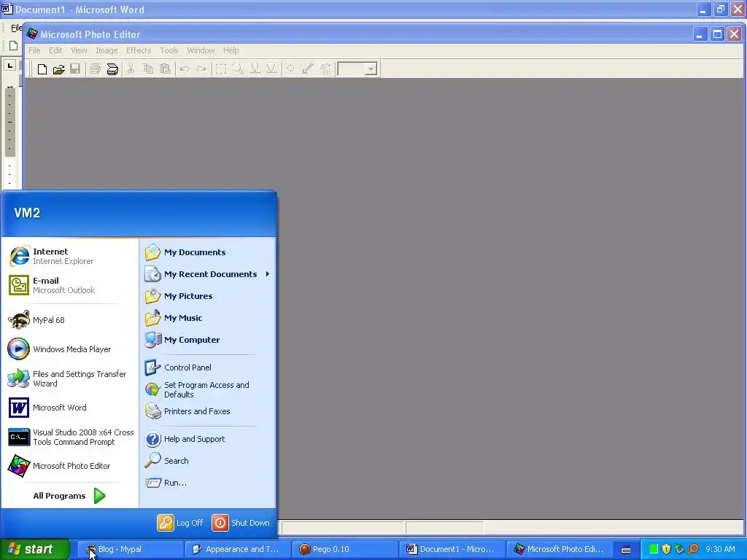Switch to Document1 Word taskbar item
The height and width of the screenshot is (560, 747).
(451, 549)
